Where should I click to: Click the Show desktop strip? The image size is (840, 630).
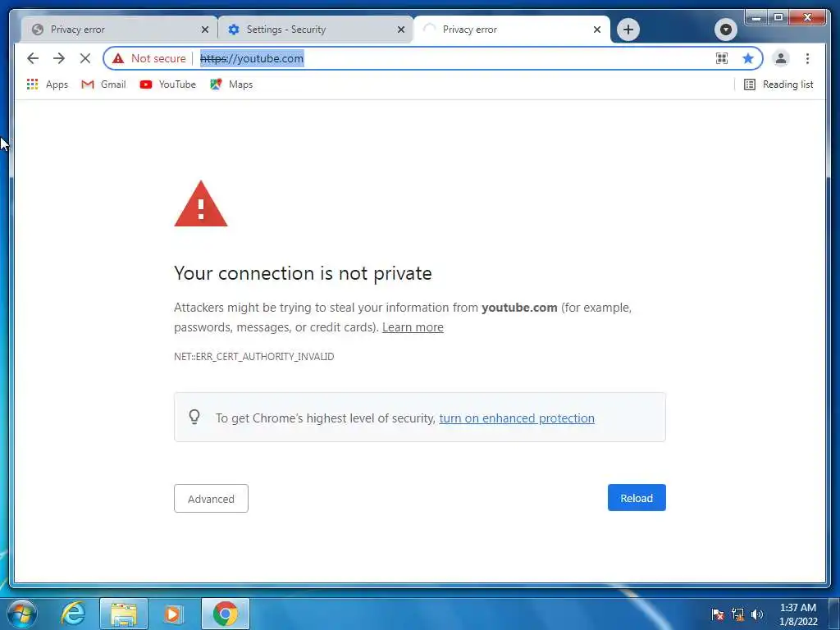click(x=834, y=614)
